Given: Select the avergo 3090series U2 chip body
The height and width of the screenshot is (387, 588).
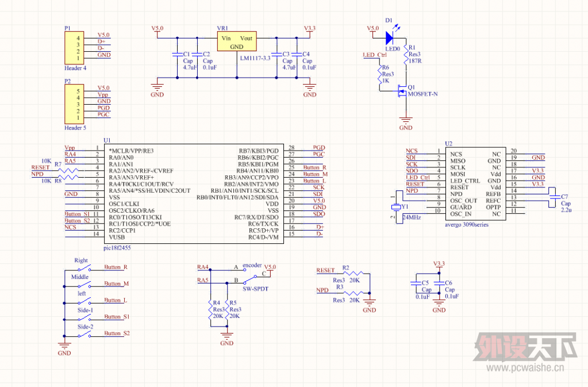Looking at the screenshot, I should [x=475, y=184].
